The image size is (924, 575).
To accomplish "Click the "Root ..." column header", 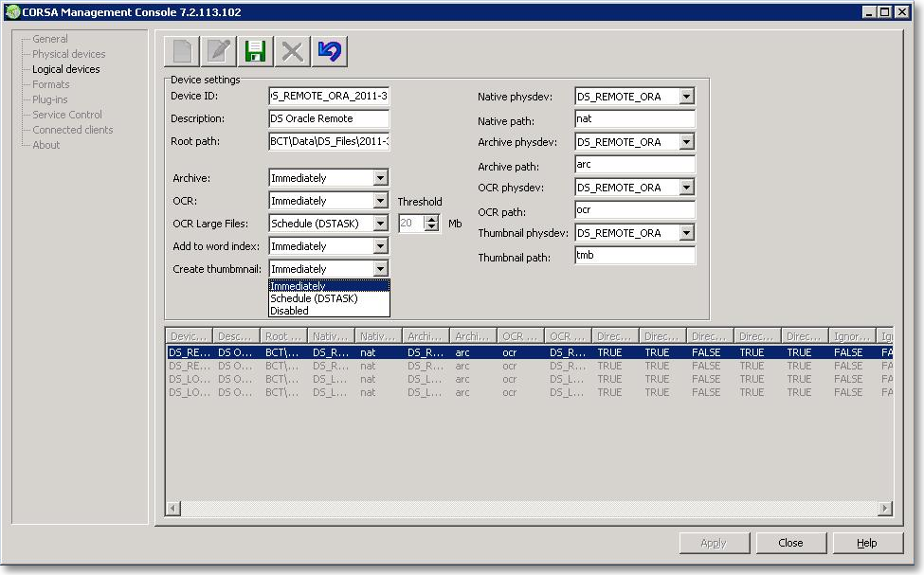I will [x=283, y=336].
